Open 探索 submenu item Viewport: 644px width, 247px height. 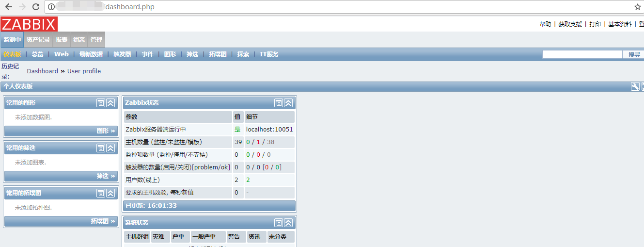tap(243, 54)
